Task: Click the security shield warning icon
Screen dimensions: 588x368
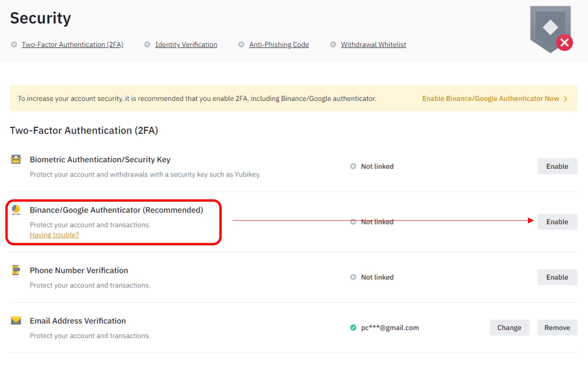Action: [x=551, y=29]
